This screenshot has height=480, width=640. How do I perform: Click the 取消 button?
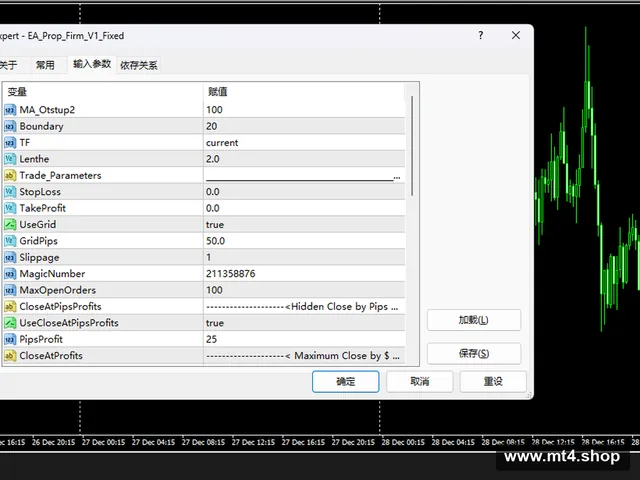point(420,382)
